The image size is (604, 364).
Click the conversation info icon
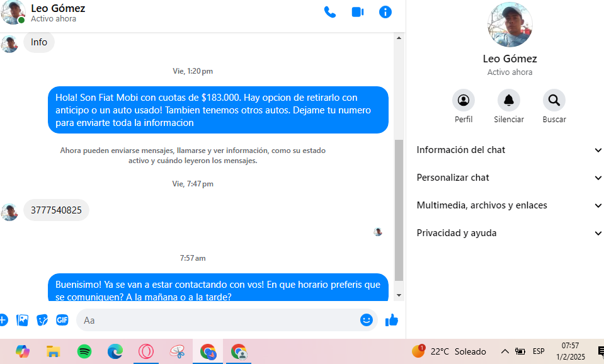click(x=385, y=12)
